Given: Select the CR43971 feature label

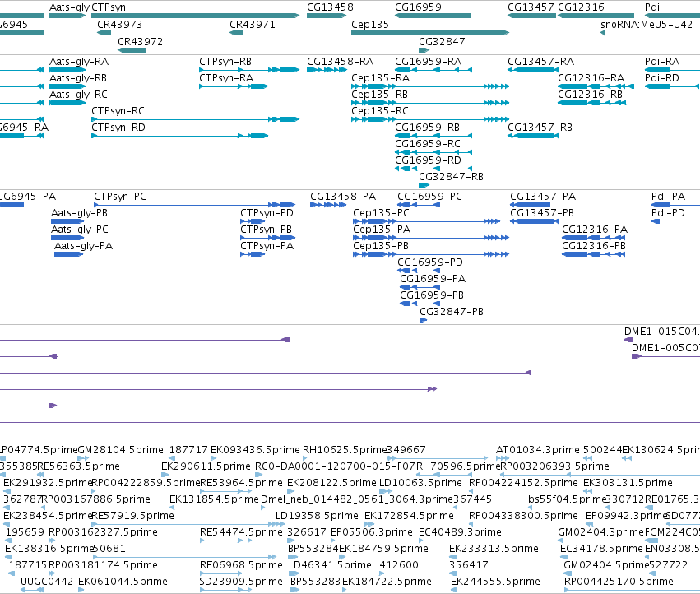Looking at the screenshot, I should pyautogui.click(x=253, y=25).
